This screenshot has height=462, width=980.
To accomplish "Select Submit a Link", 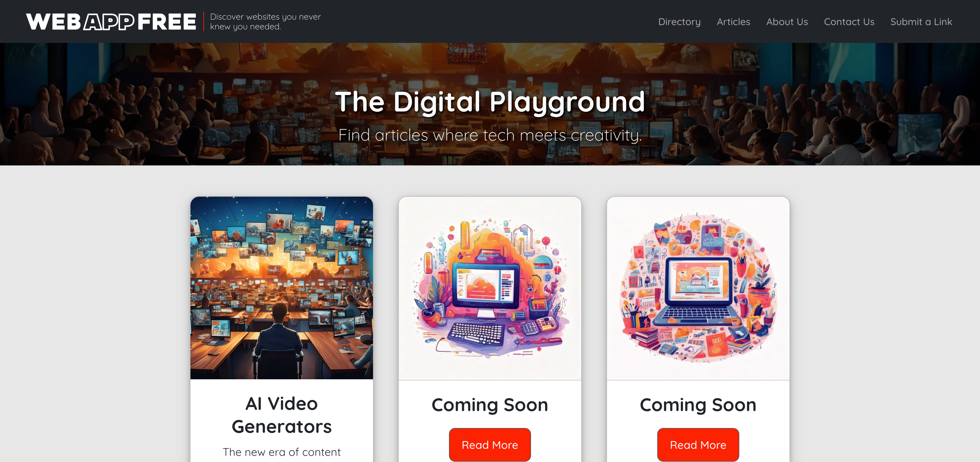I will (x=921, y=22).
